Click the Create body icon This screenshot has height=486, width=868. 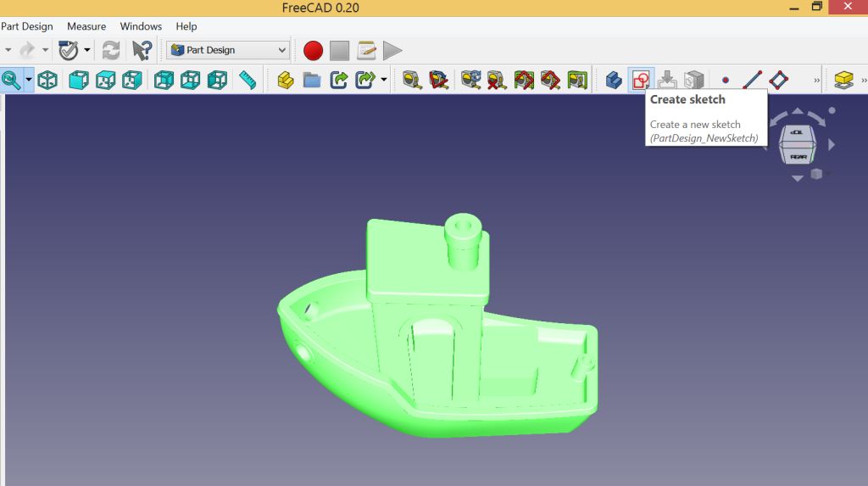(614, 81)
